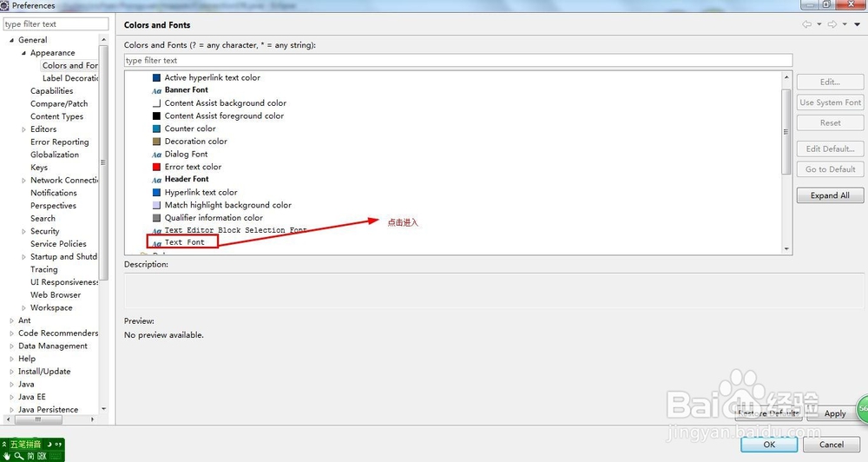The width and height of the screenshot is (868, 462).
Task: Open the Keys preference page
Action: [39, 168]
